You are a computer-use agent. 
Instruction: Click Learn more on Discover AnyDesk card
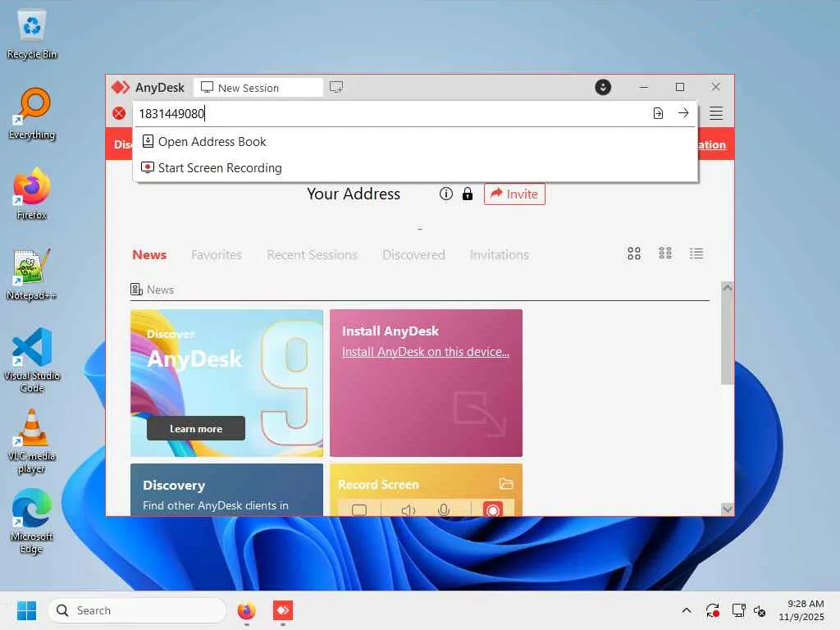[196, 428]
